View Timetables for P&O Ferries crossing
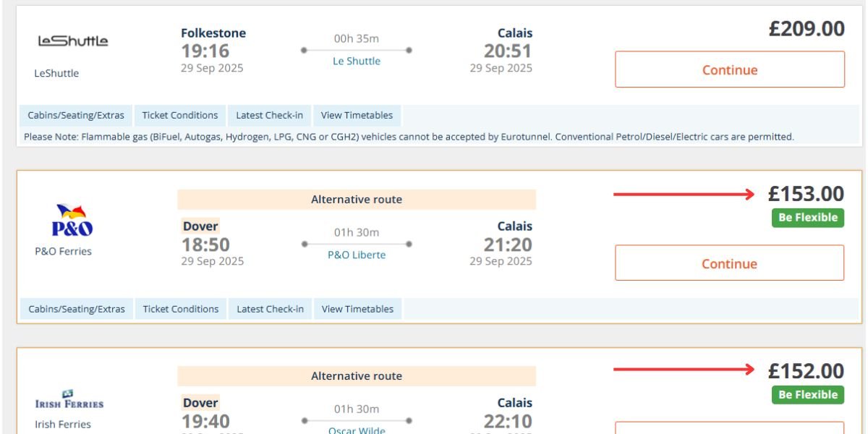Viewport: 868px width, 434px height. coord(357,310)
